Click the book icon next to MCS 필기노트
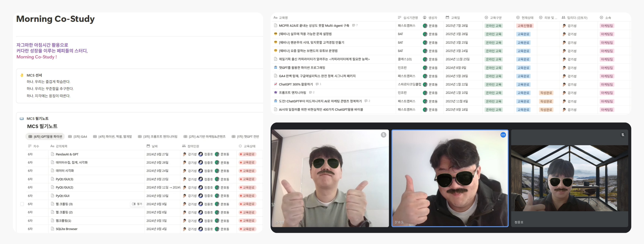 click(x=22, y=119)
